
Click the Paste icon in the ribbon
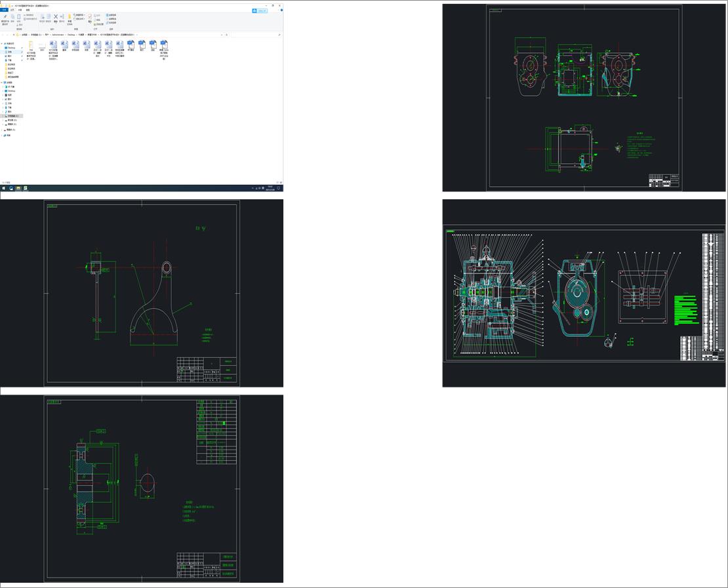pos(18,16)
